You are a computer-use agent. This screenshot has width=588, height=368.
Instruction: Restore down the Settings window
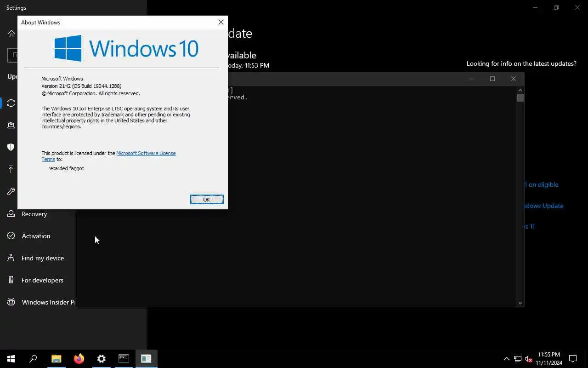point(556,7)
